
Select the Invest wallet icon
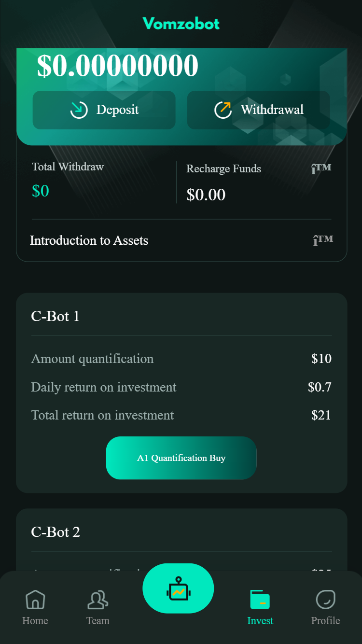tap(260, 600)
